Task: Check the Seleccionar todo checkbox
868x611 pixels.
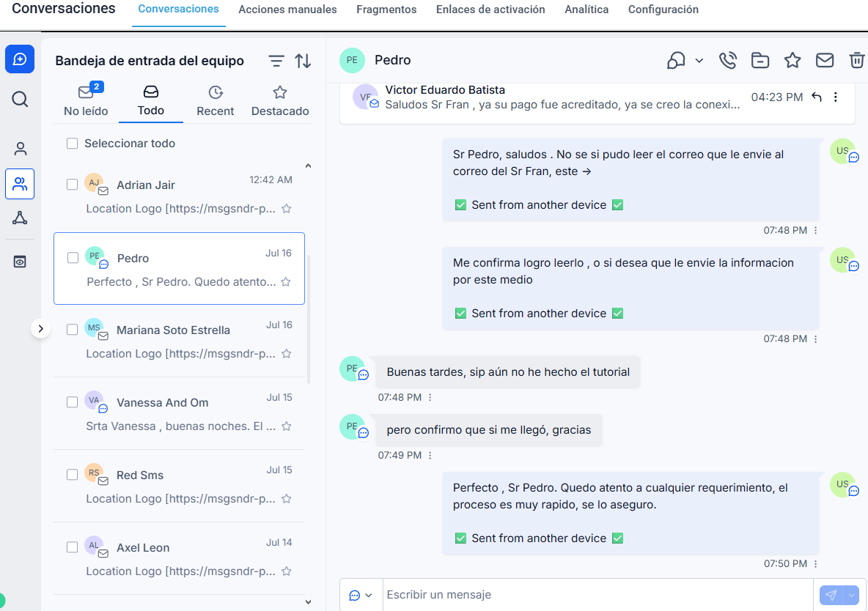Action: (72, 144)
